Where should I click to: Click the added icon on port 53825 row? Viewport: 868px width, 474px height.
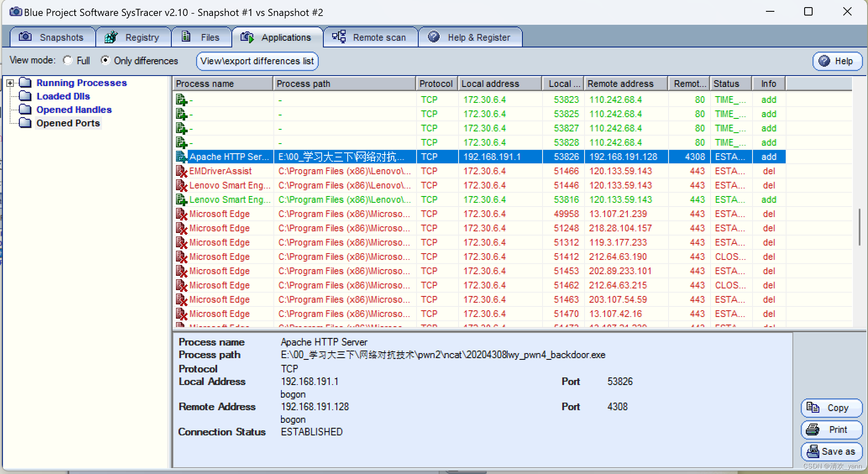click(181, 114)
